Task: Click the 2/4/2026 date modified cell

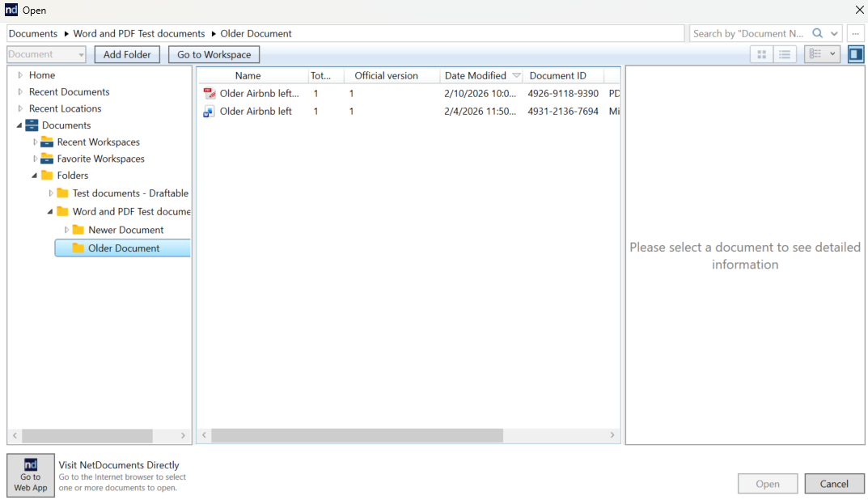Action: tap(480, 112)
